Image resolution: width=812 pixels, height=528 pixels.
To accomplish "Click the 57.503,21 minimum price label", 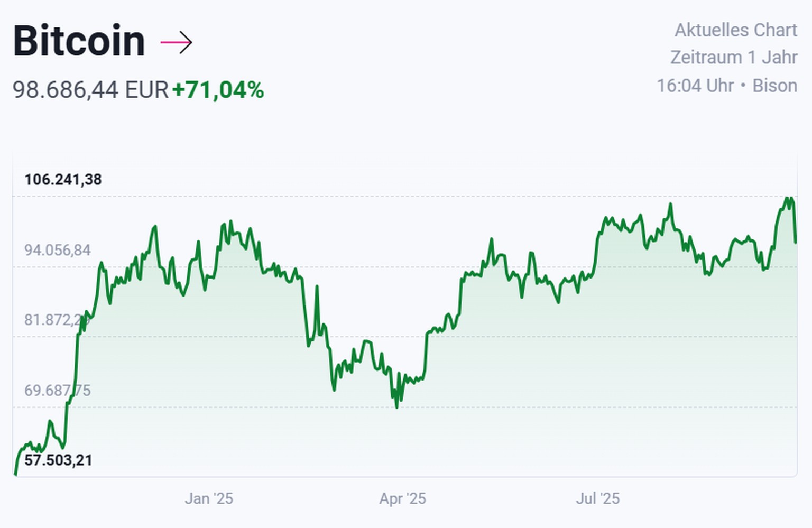I will click(58, 460).
